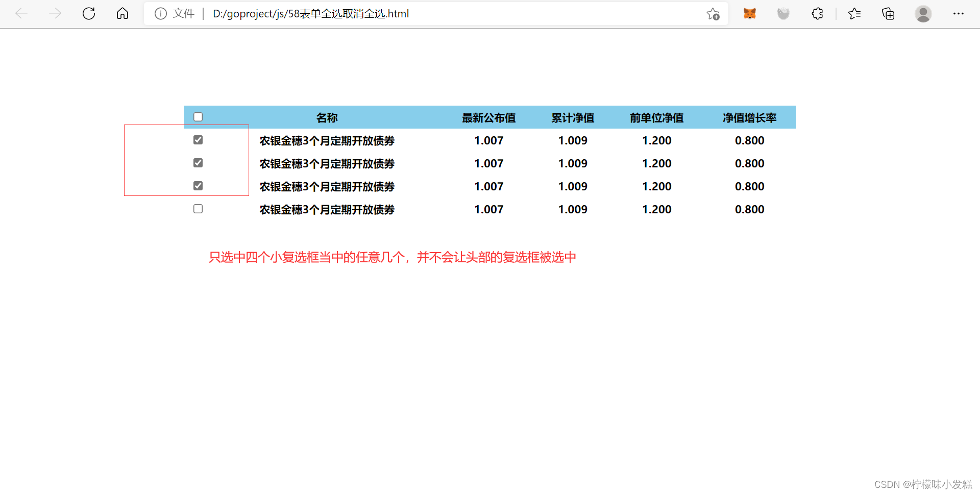Screen dimensions: 980x494
Task: Open the site information icon
Action: [161, 14]
